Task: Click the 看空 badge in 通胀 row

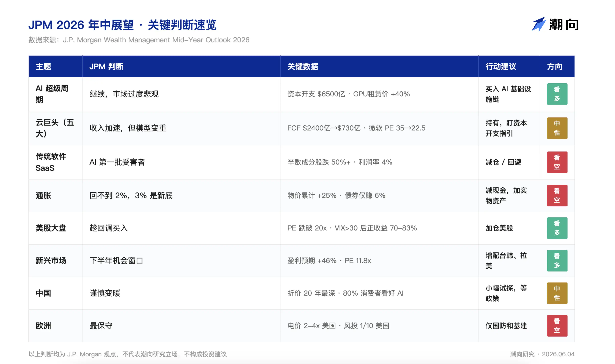Action: (x=557, y=195)
